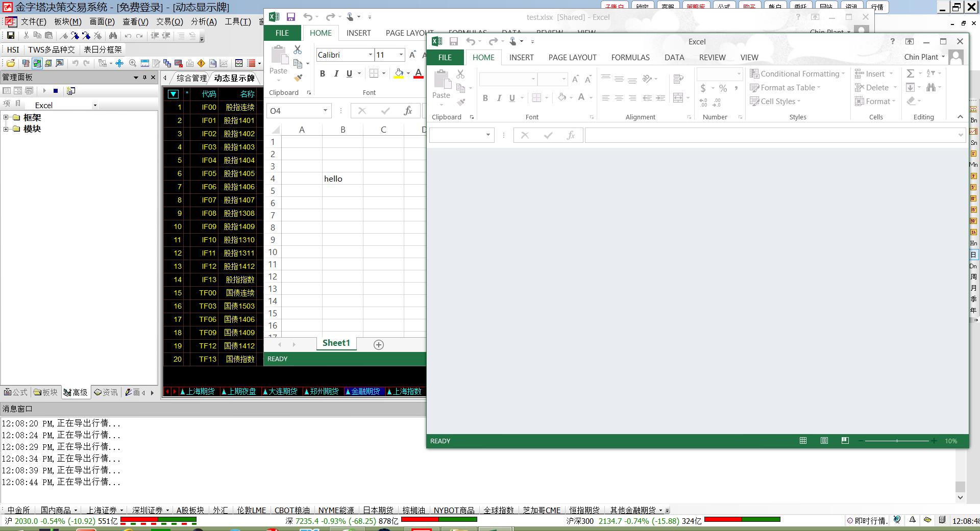The image size is (980, 531).
Task: Open the font size 11 dropdown
Action: 401,55
